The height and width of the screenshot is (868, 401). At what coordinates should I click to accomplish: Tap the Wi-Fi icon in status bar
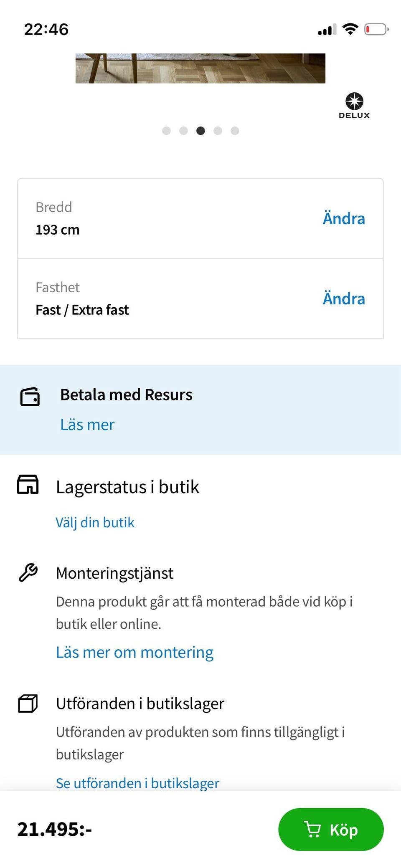tap(350, 29)
